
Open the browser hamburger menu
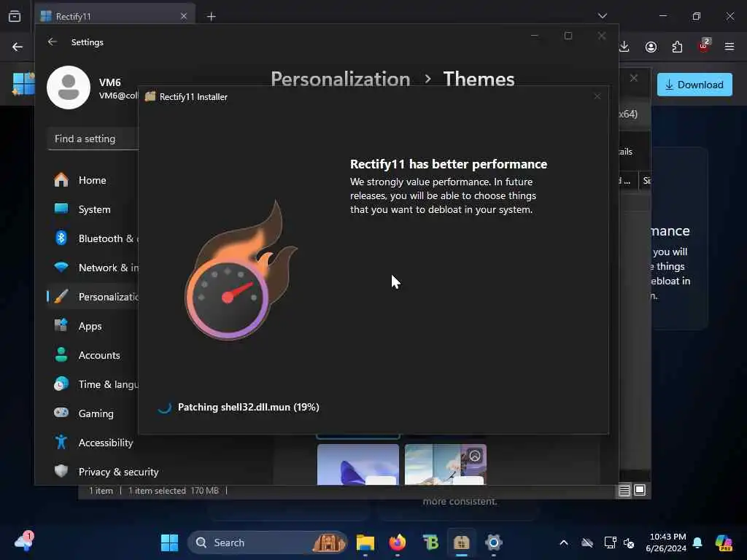pyautogui.click(x=729, y=47)
